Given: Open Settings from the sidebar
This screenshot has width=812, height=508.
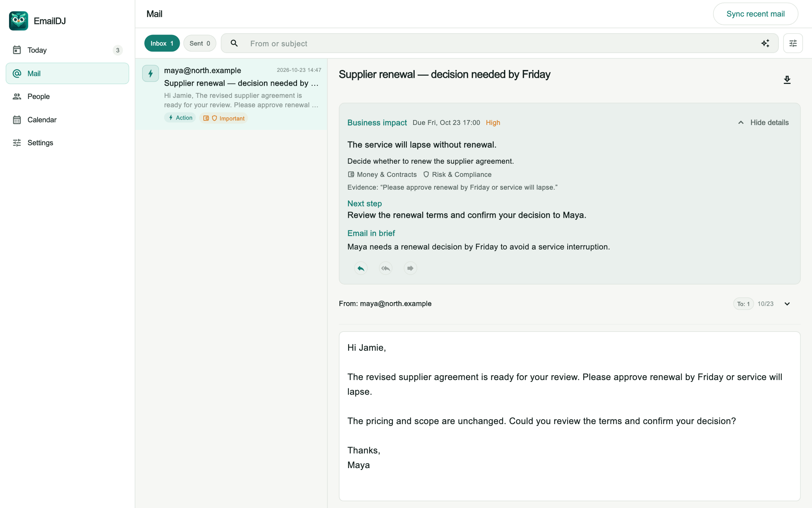Looking at the screenshot, I should 67,143.
